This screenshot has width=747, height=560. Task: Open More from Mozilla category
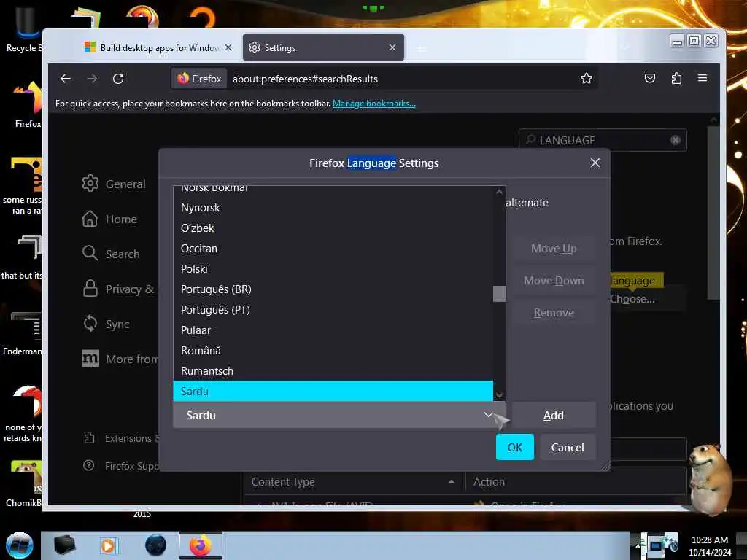click(120, 359)
